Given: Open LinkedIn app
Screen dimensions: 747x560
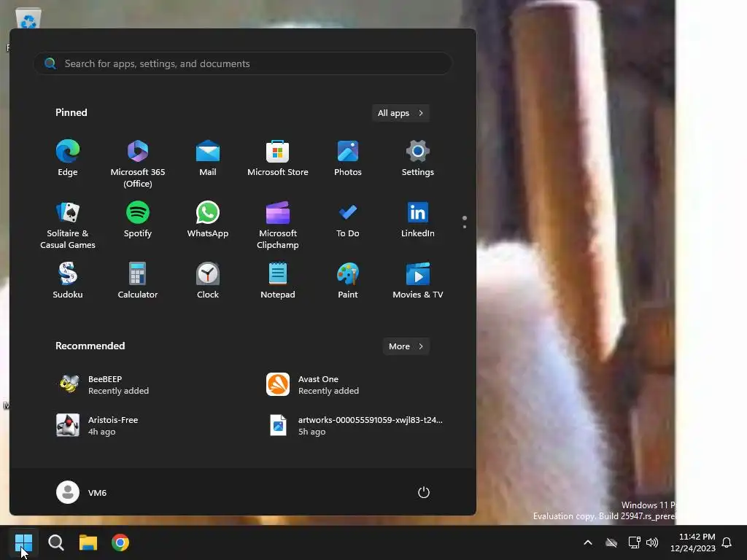Looking at the screenshot, I should [418, 220].
